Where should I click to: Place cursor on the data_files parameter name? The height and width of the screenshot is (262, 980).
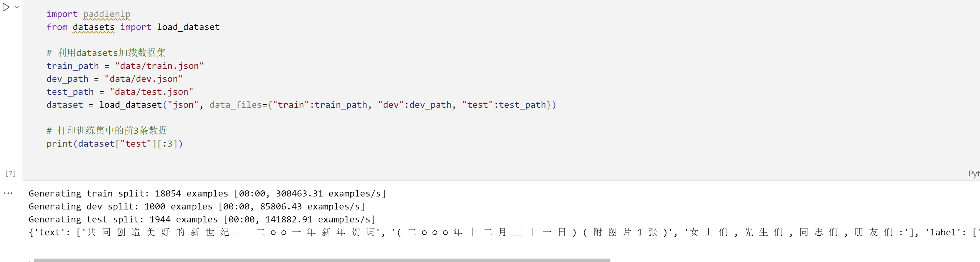[235, 105]
